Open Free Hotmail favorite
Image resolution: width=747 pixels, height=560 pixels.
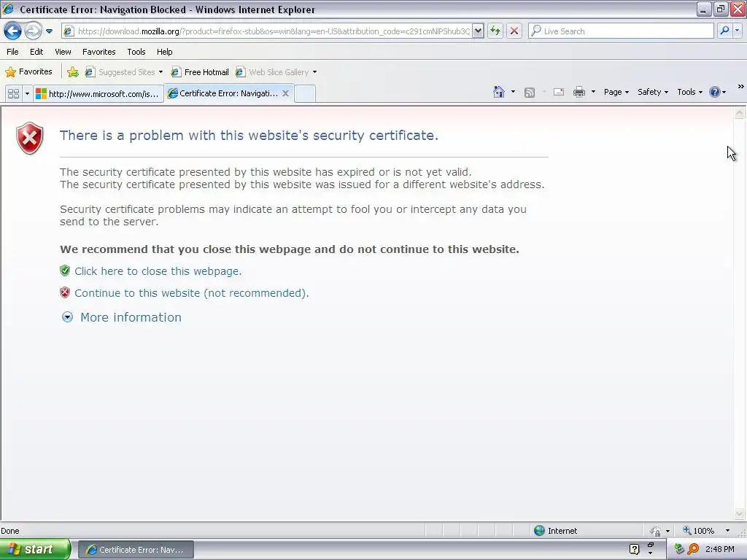coord(200,72)
